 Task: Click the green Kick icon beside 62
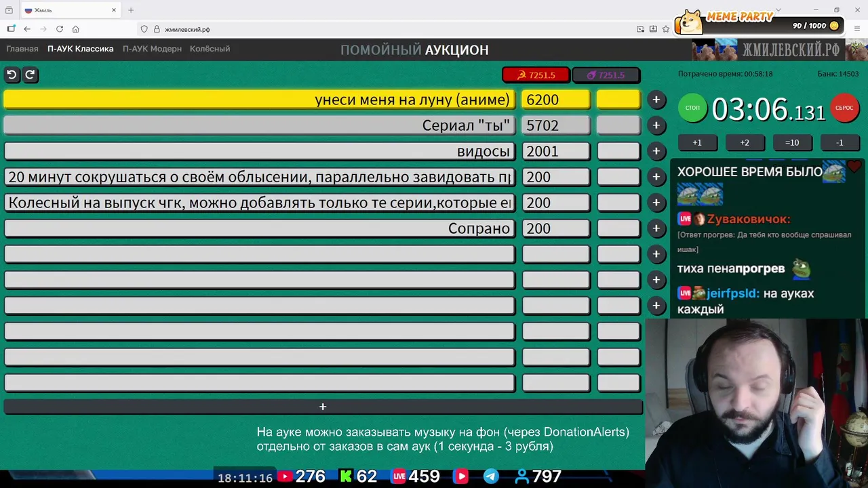point(346,476)
